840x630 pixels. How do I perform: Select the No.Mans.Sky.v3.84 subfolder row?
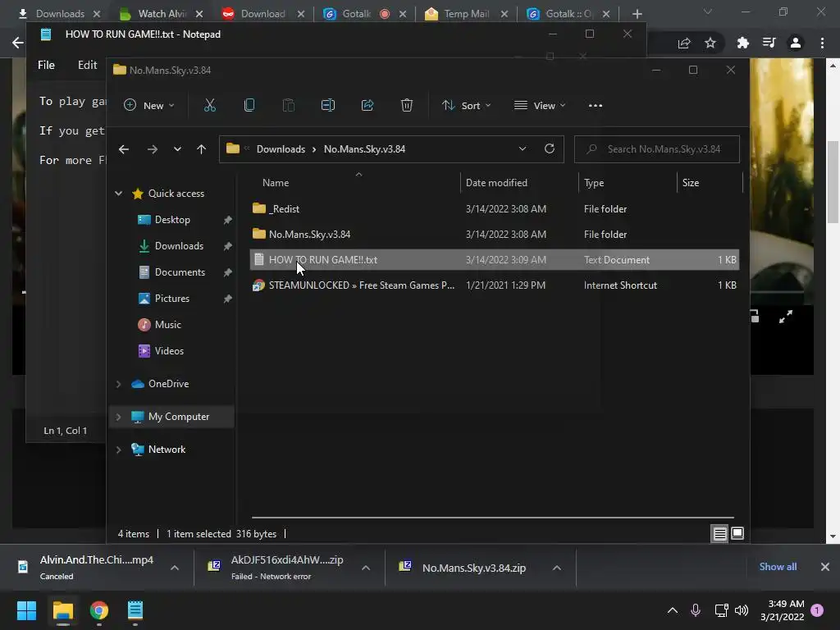pyautogui.click(x=495, y=234)
